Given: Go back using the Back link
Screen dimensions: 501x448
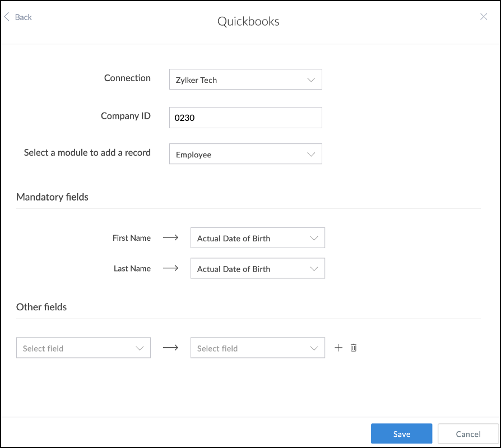Looking at the screenshot, I should point(24,17).
